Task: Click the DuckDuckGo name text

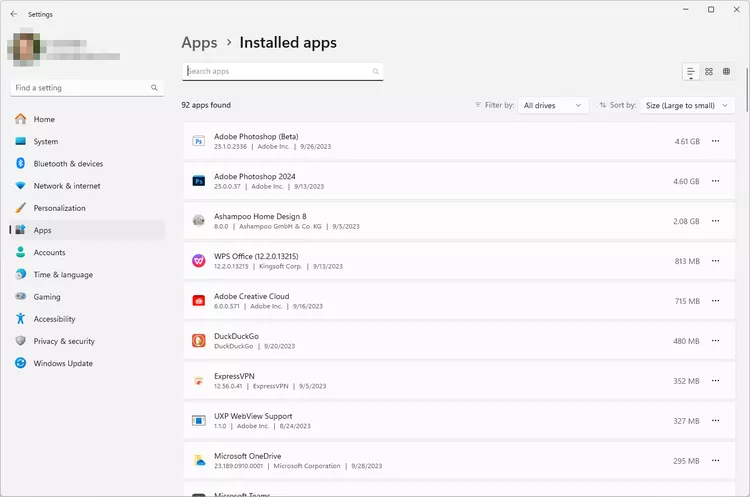Action: tap(236, 336)
